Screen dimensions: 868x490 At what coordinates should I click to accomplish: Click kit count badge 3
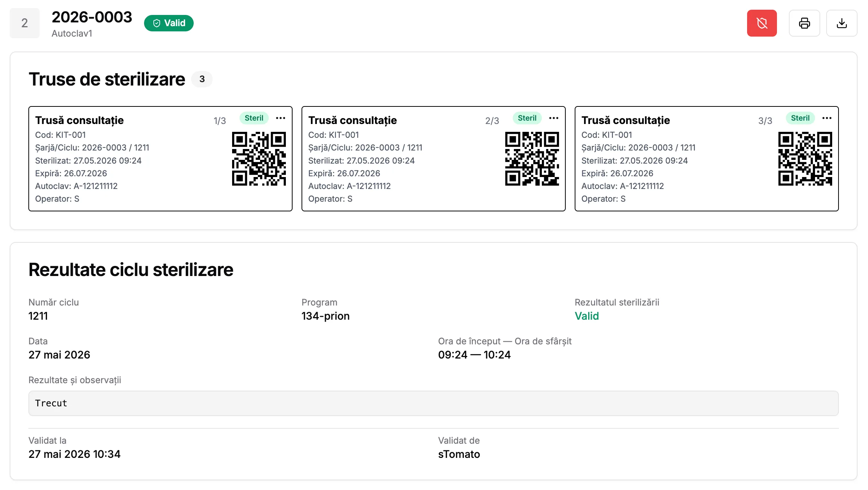point(202,79)
